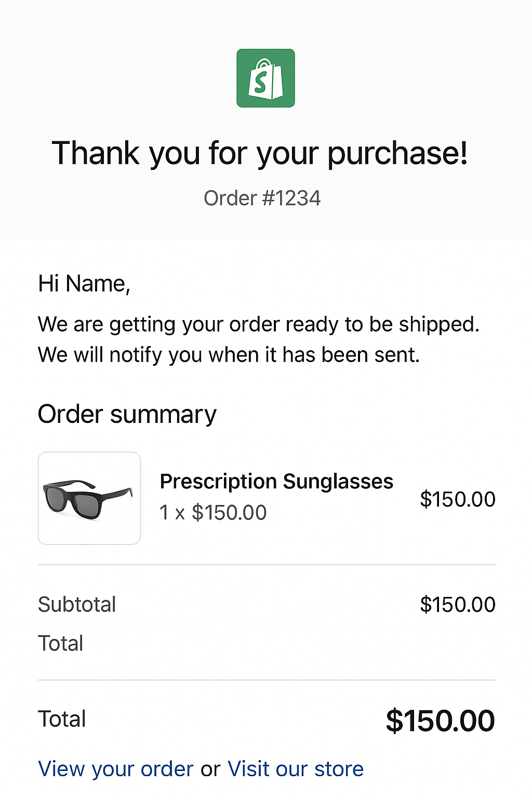Click the sunglasses line item price $150.00

pos(458,499)
